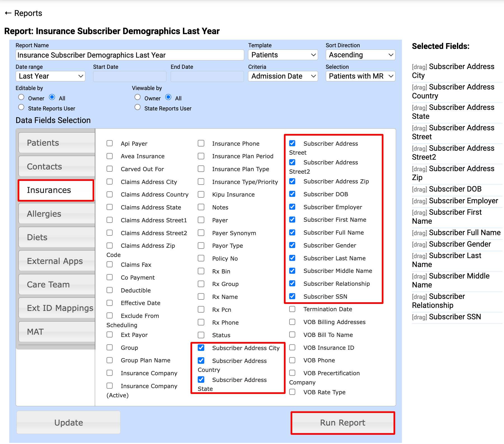Click the drag handle for Subscriber DOB

pyautogui.click(x=419, y=190)
